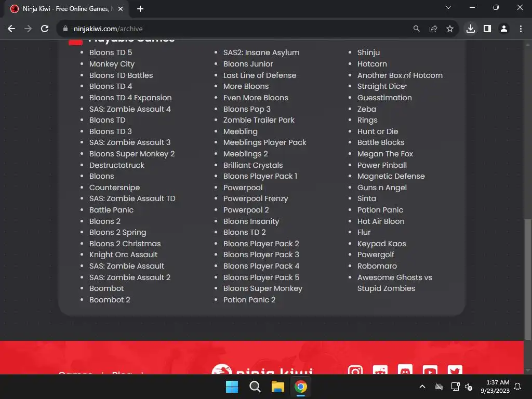Close the Ninja Kiwi tab
Viewport: 532px width, 399px height.
point(121,9)
